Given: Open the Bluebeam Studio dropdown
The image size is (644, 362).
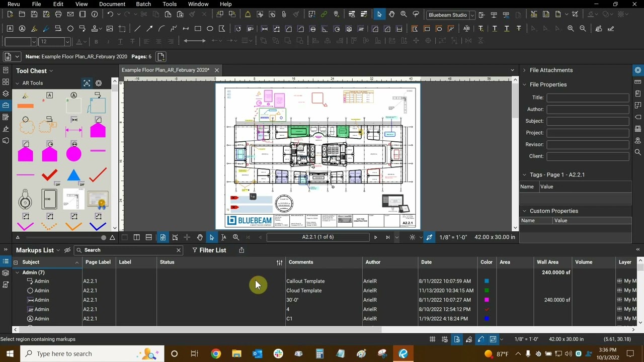Looking at the screenshot, I should click(472, 15).
